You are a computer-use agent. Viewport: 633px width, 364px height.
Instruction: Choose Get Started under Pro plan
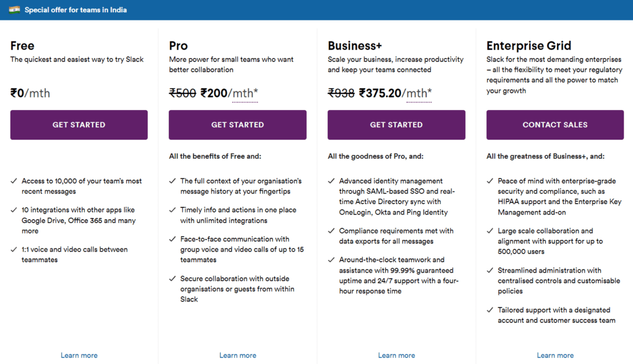[238, 125]
